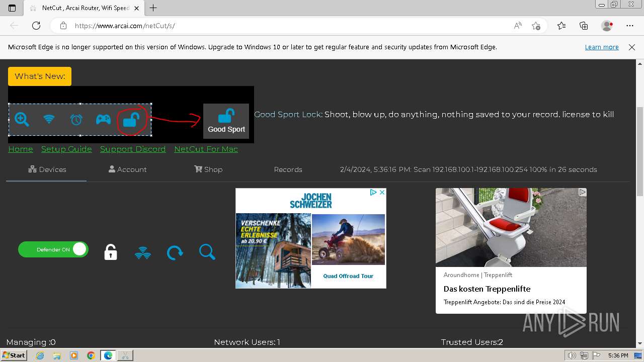Open the Edge settings and more menu

pyautogui.click(x=630, y=26)
